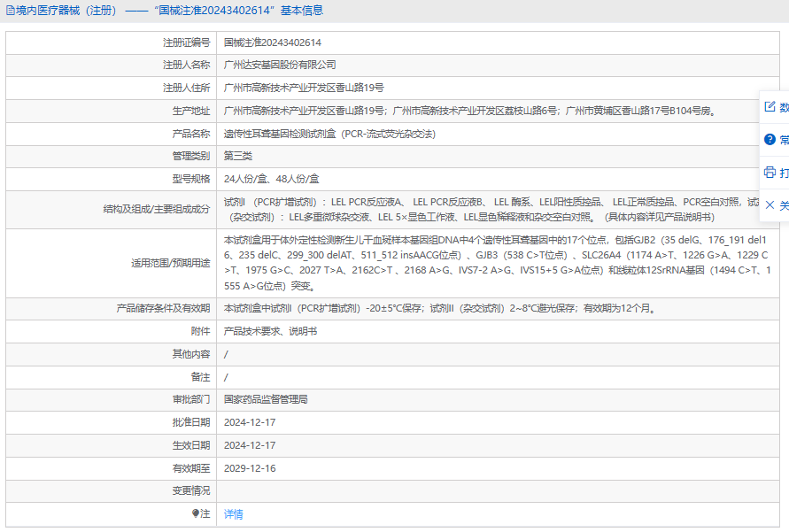The height and width of the screenshot is (532, 789).
Task: Click the 变更情况 label
Action: (191, 490)
